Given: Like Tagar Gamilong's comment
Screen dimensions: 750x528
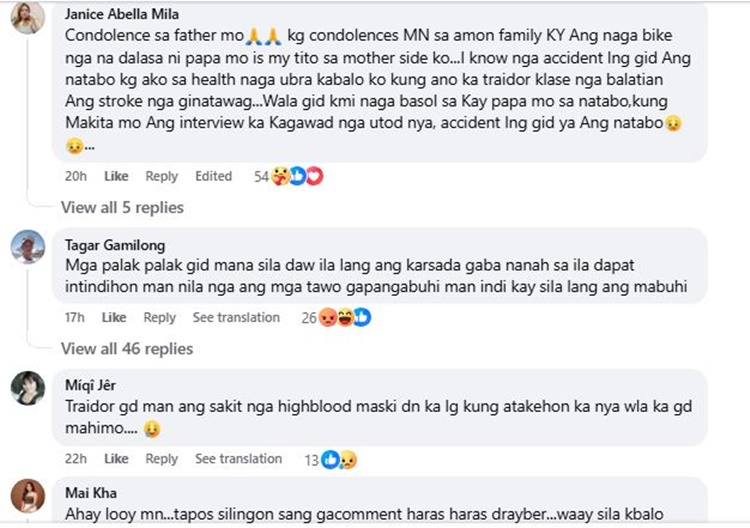Looking at the screenshot, I should click(x=114, y=317).
